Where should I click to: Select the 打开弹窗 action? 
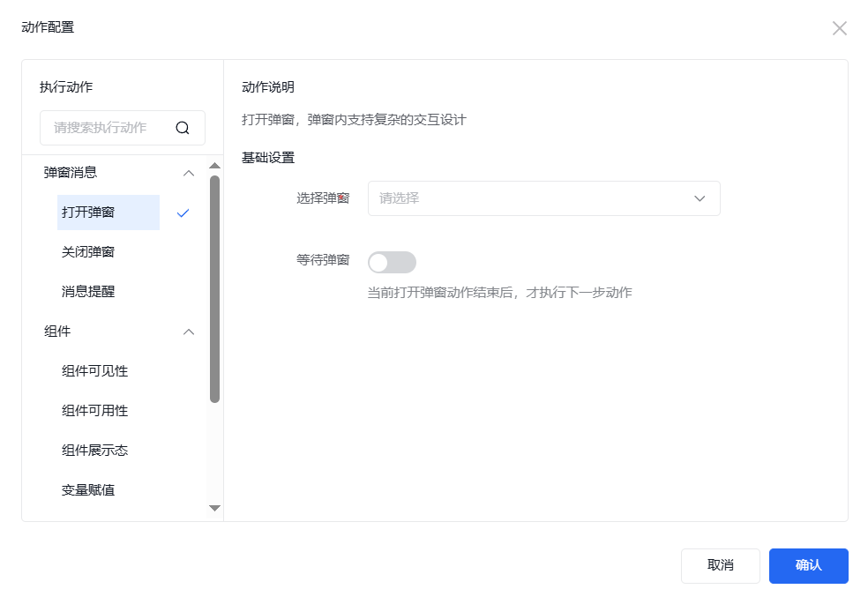108,213
